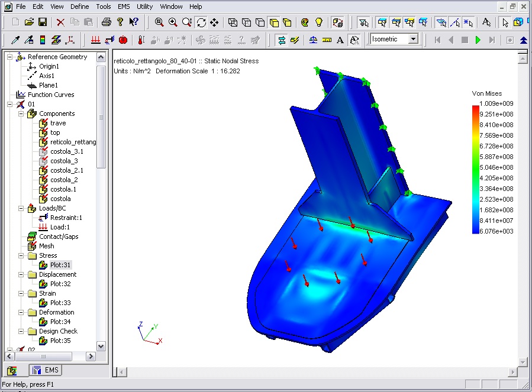
Task: Collapse the Reference Geometry node
Action: (x=10, y=57)
